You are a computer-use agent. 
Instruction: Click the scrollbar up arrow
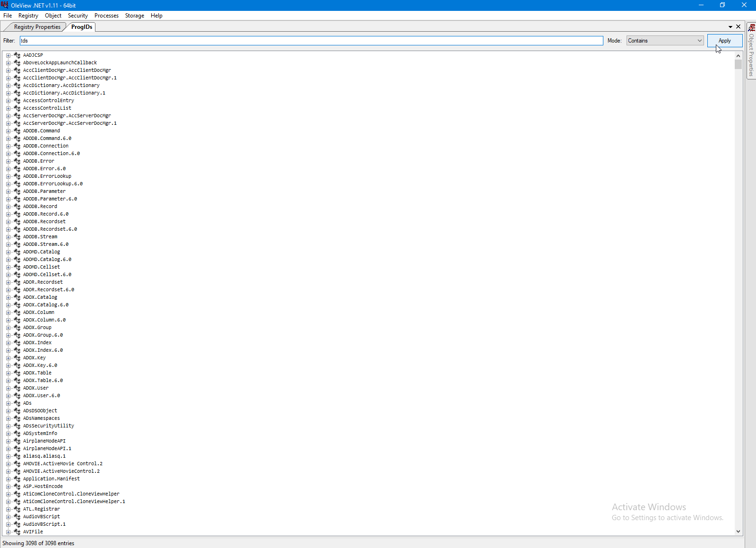coord(738,55)
